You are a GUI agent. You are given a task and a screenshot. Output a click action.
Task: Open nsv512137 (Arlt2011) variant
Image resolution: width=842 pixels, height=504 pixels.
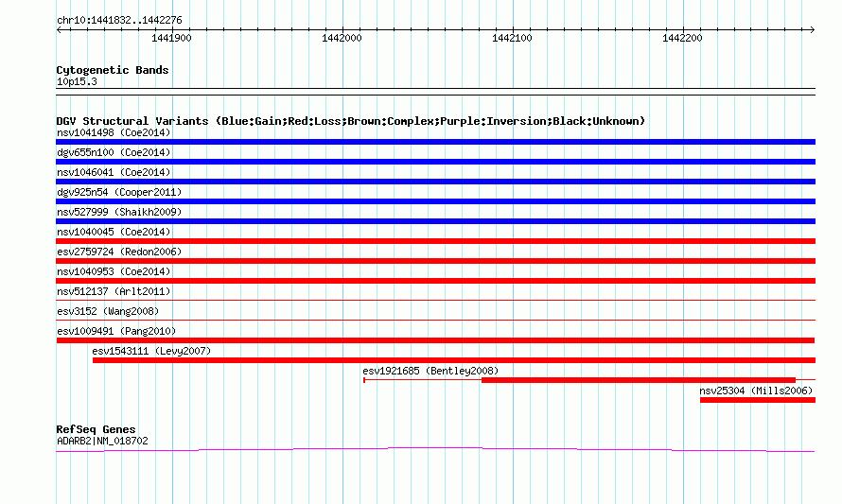pyautogui.click(x=114, y=291)
